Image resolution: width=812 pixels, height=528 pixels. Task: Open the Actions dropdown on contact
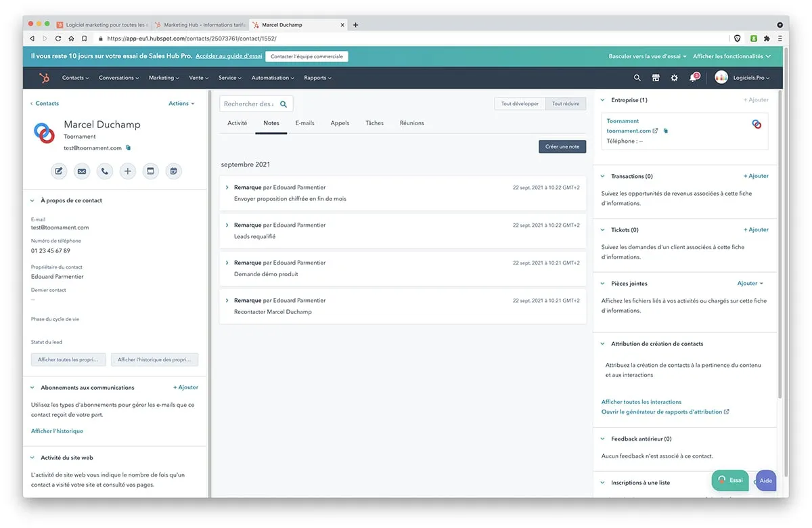181,104
